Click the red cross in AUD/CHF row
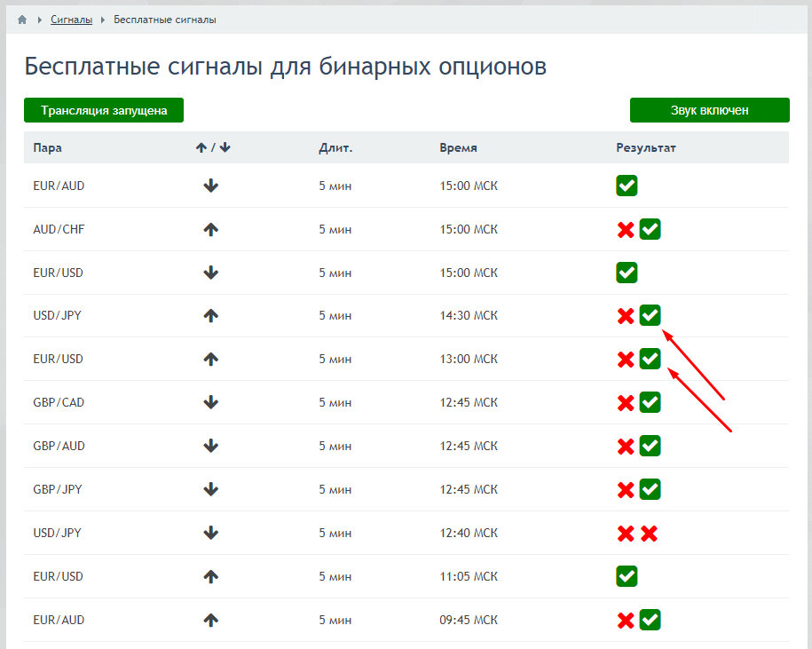 tap(626, 229)
